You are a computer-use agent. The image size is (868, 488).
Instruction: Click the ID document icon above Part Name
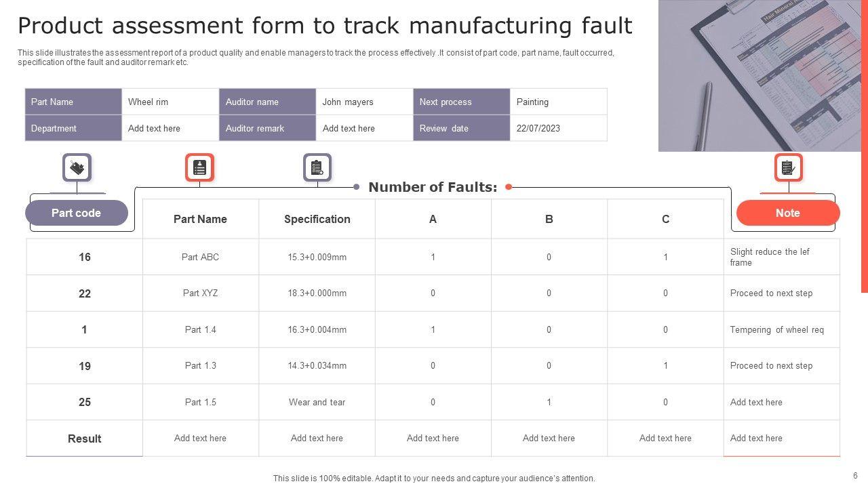coord(199,167)
